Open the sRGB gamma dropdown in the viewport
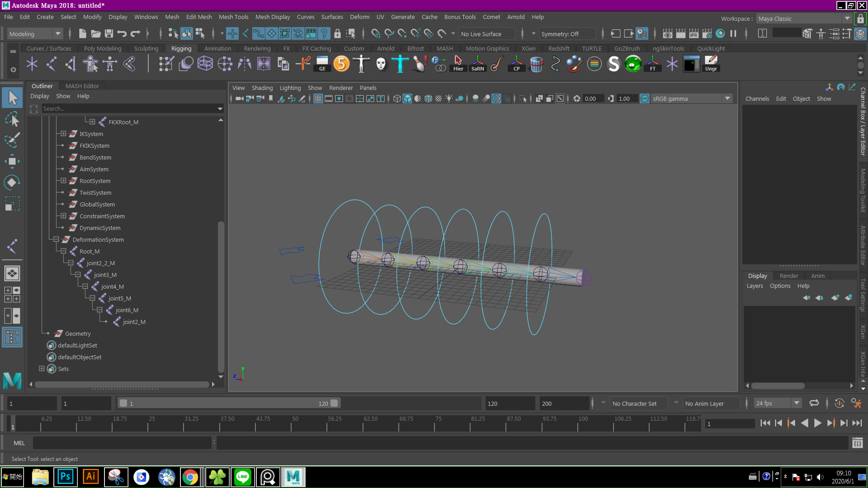The height and width of the screenshot is (488, 868). pyautogui.click(x=727, y=99)
